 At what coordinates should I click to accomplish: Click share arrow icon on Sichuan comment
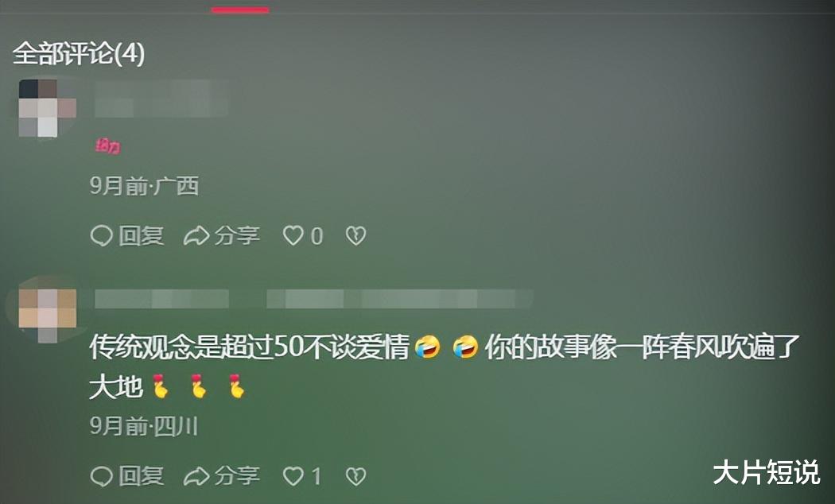tap(196, 476)
